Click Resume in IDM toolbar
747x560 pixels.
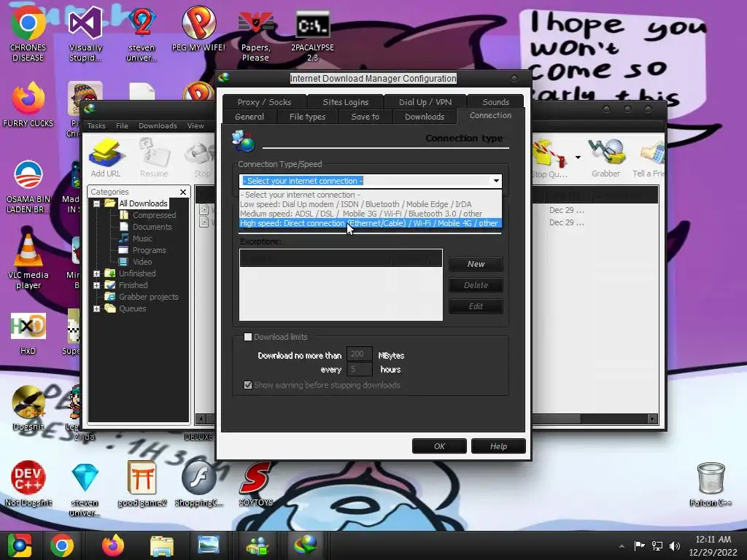point(154,158)
